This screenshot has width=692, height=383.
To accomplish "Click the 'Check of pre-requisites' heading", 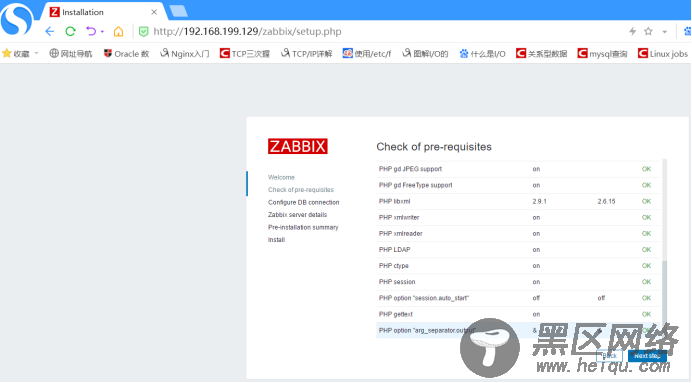I will (434, 146).
